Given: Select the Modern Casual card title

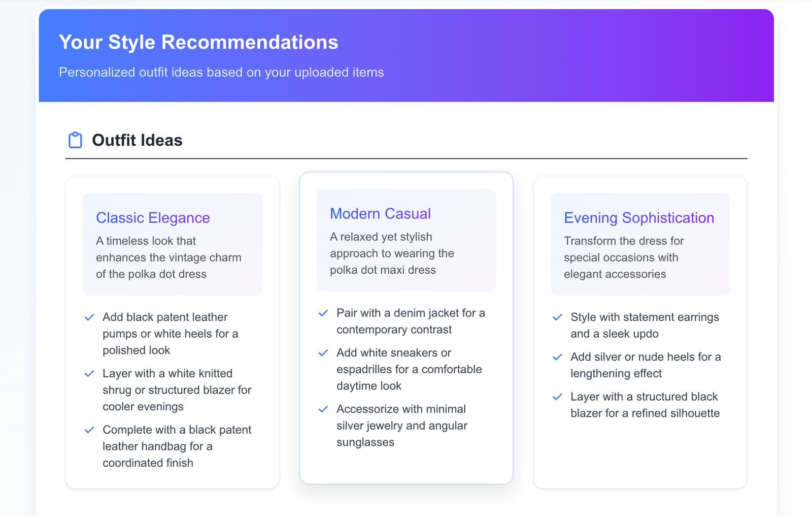Looking at the screenshot, I should click(x=380, y=214).
